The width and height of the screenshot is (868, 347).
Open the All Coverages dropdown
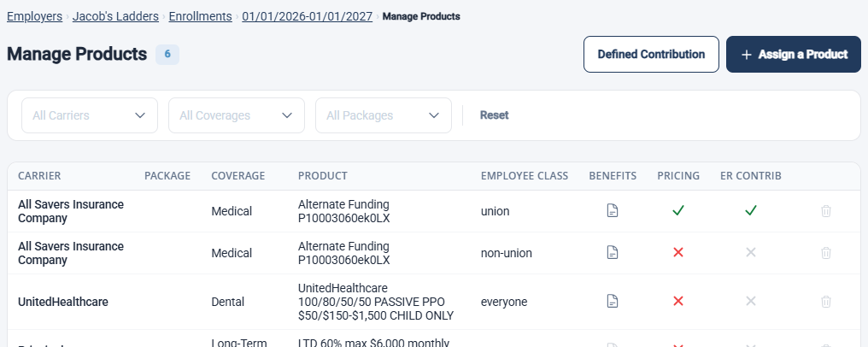237,115
